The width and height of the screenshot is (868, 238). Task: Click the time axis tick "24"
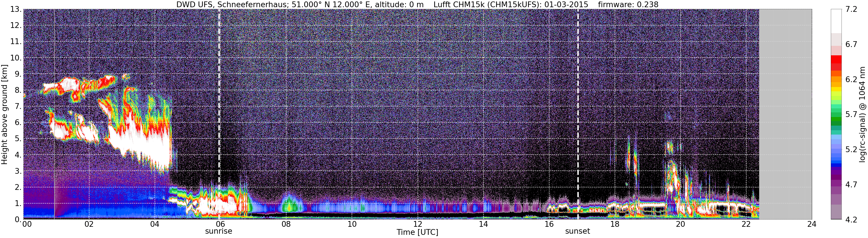click(812, 224)
